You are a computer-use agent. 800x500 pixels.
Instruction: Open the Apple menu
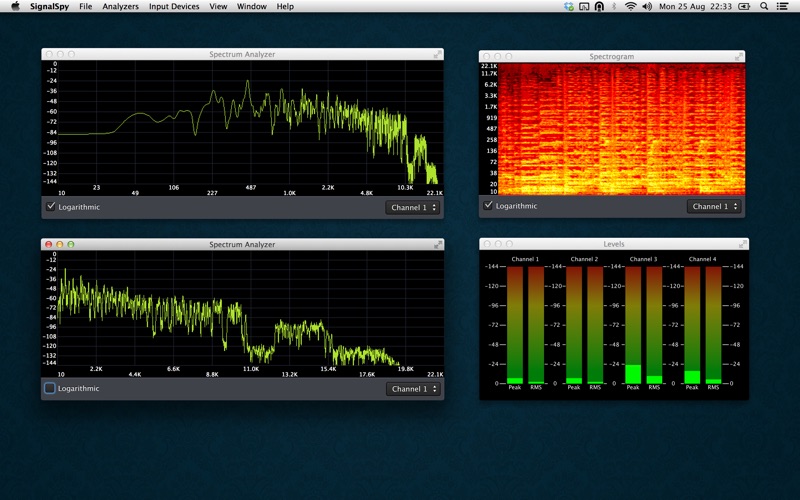pos(15,6)
